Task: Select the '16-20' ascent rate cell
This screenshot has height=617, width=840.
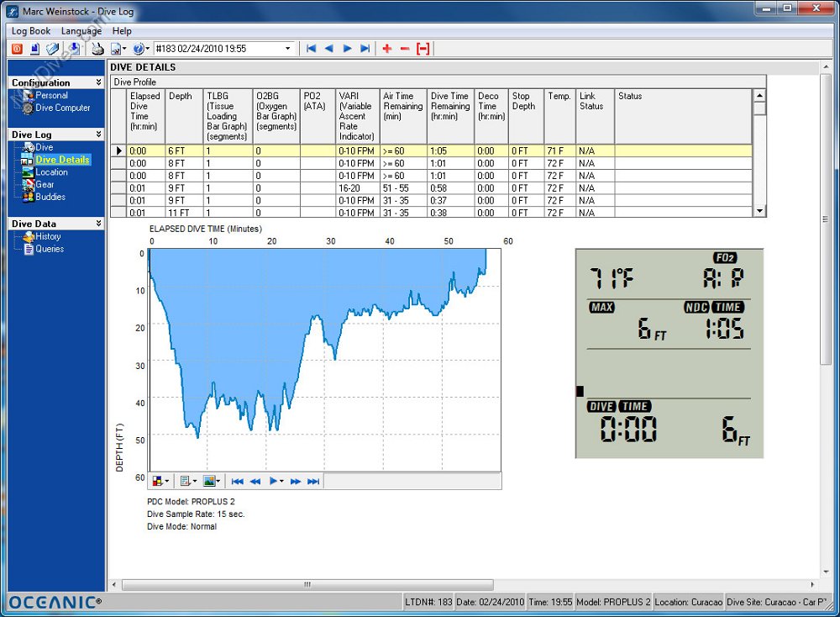Action: pyautogui.click(x=357, y=188)
